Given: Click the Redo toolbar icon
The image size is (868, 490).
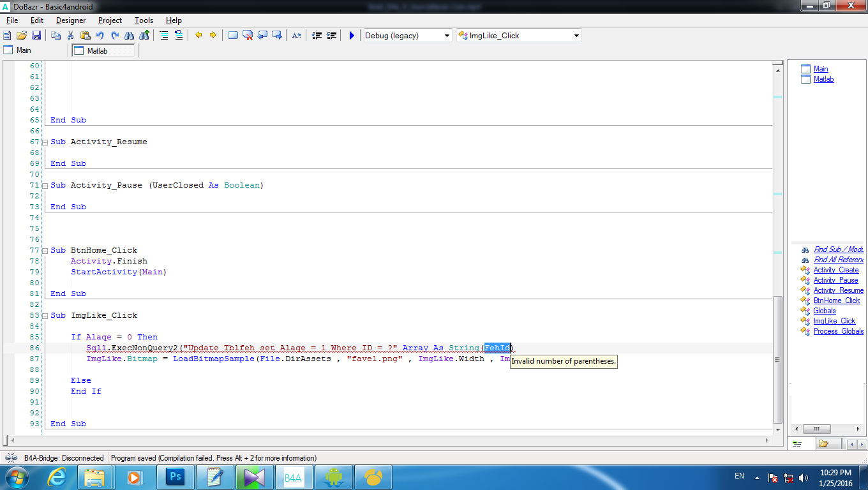Looking at the screenshot, I should [x=115, y=36].
